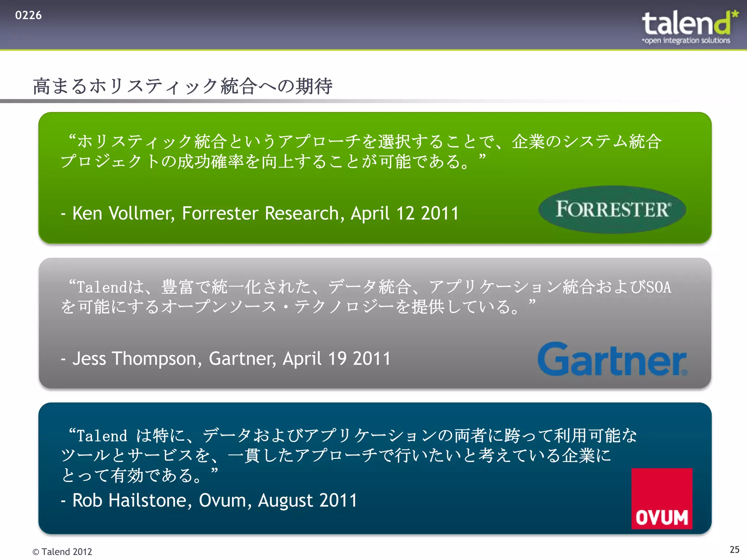The image size is (747, 560).
Task: Click the Forrester oval logo
Action: pyautogui.click(x=612, y=209)
